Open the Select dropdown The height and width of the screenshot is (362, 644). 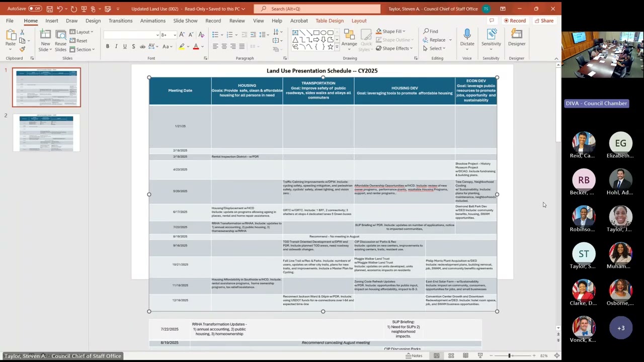pyautogui.click(x=434, y=48)
